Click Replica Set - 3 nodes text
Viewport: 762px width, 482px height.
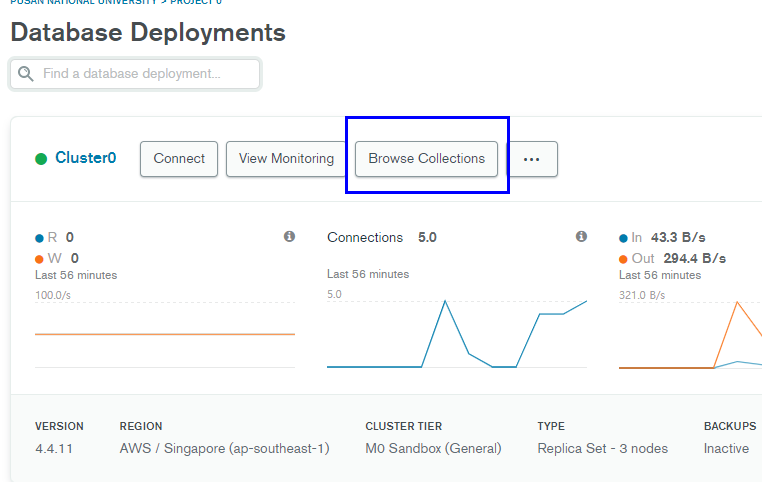pyautogui.click(x=603, y=448)
